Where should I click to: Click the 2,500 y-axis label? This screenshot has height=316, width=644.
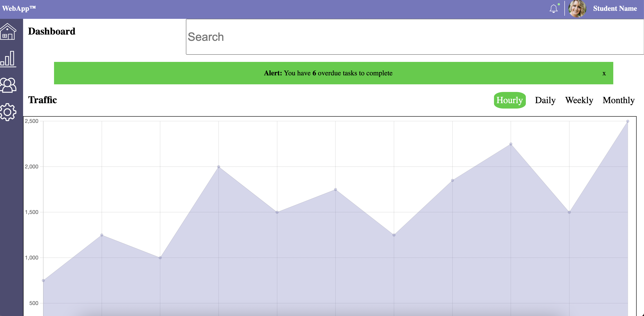(31, 121)
